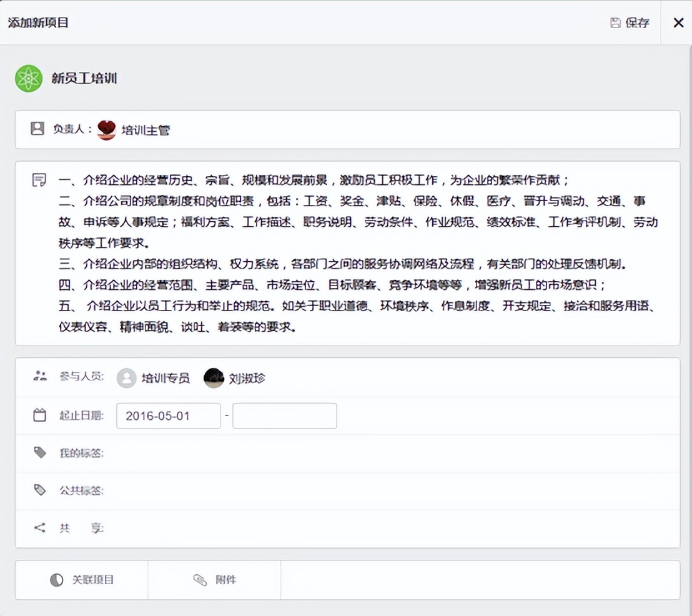
Task: Click the empty end date field
Action: point(284,415)
